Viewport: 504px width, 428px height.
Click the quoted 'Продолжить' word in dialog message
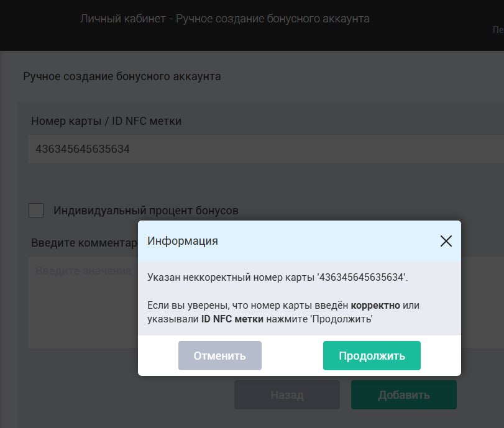tap(342, 319)
